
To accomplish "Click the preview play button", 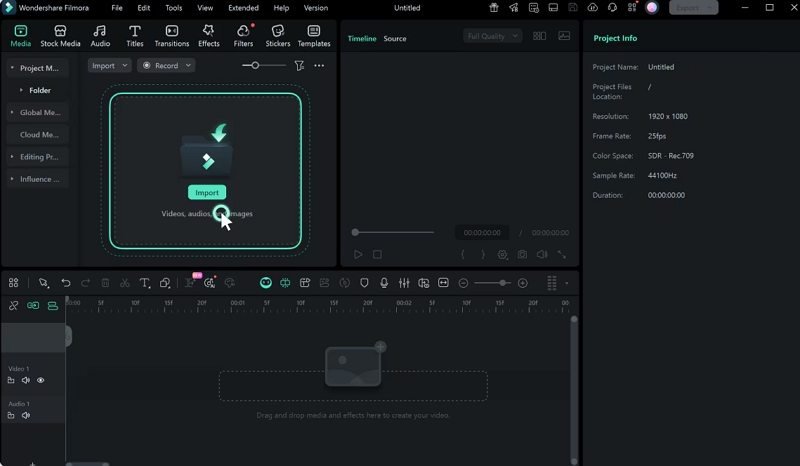I will 358,254.
